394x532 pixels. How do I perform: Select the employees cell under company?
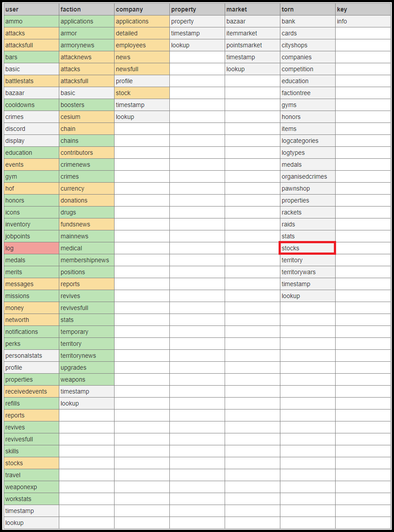(x=142, y=45)
